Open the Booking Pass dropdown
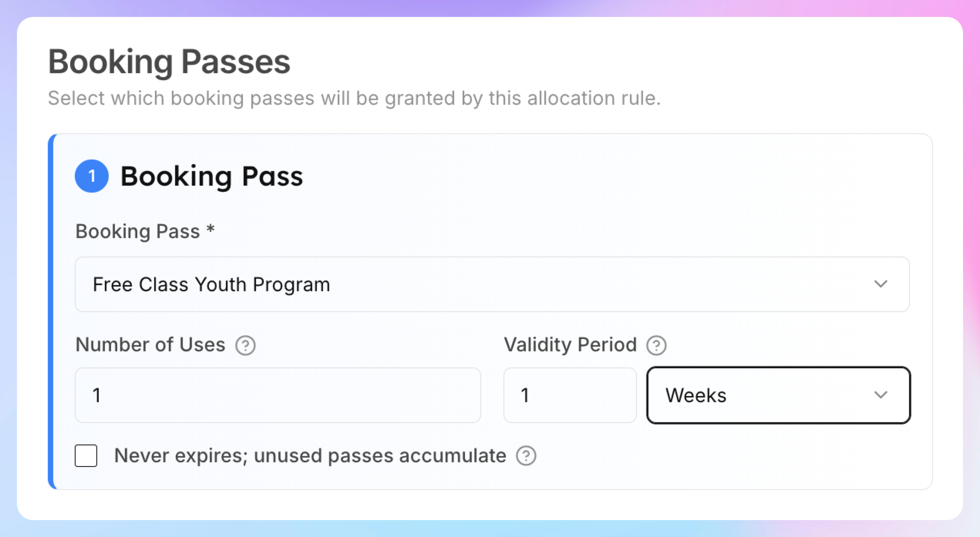Image resolution: width=980 pixels, height=537 pixels. pos(492,284)
